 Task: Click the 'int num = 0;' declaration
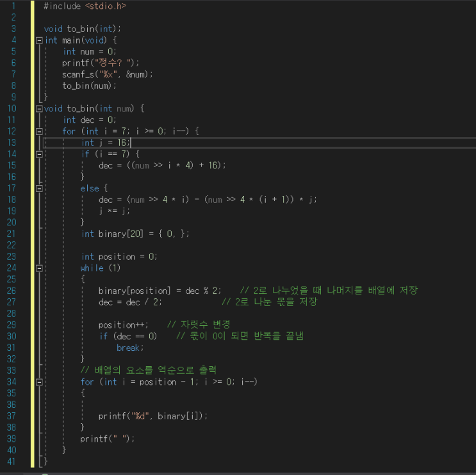(90, 52)
